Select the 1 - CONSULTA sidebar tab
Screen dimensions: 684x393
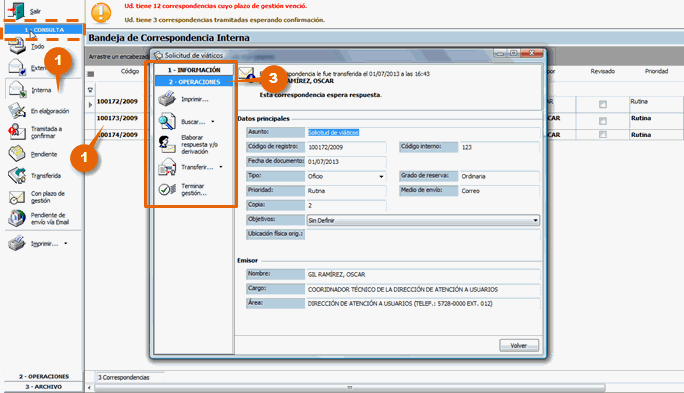tap(44, 30)
